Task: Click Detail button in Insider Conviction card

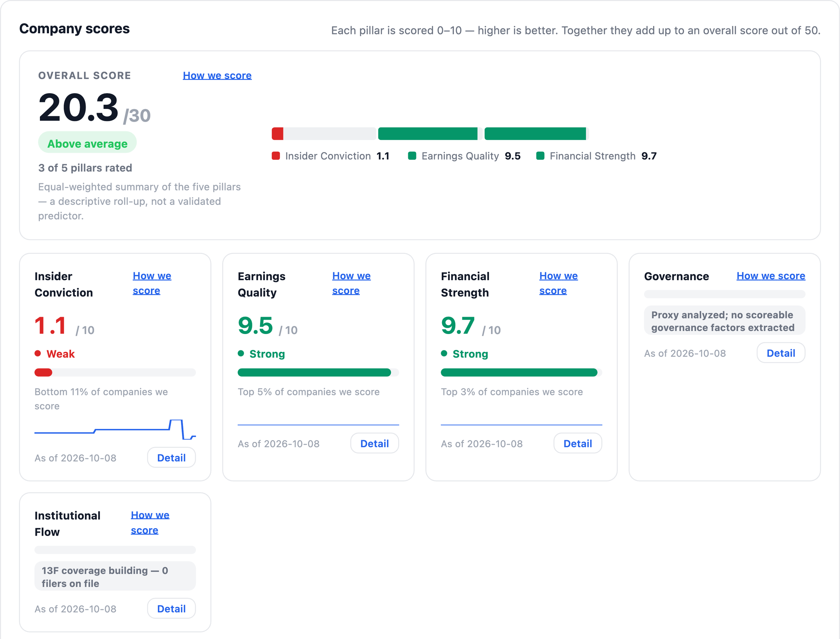Action: [171, 458]
